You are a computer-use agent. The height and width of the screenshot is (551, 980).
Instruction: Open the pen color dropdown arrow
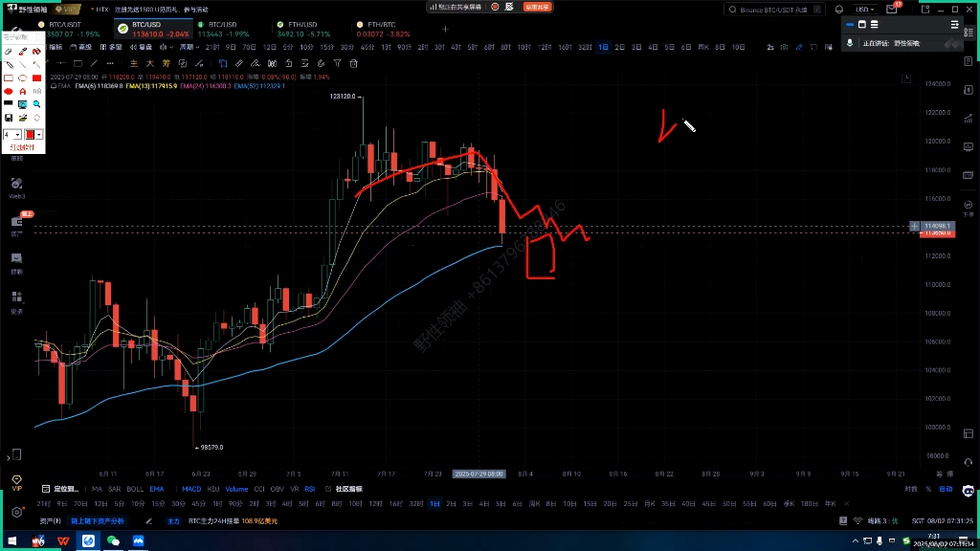click(38, 134)
